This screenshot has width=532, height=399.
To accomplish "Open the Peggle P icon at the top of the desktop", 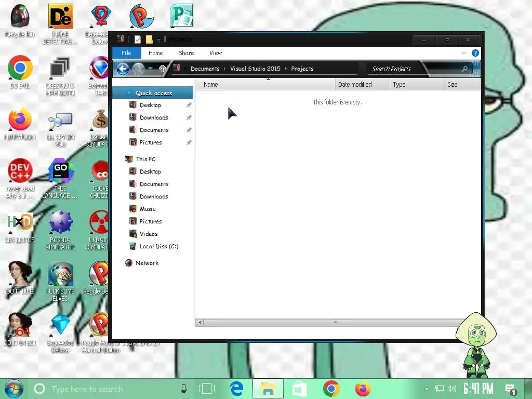I will click(141, 16).
